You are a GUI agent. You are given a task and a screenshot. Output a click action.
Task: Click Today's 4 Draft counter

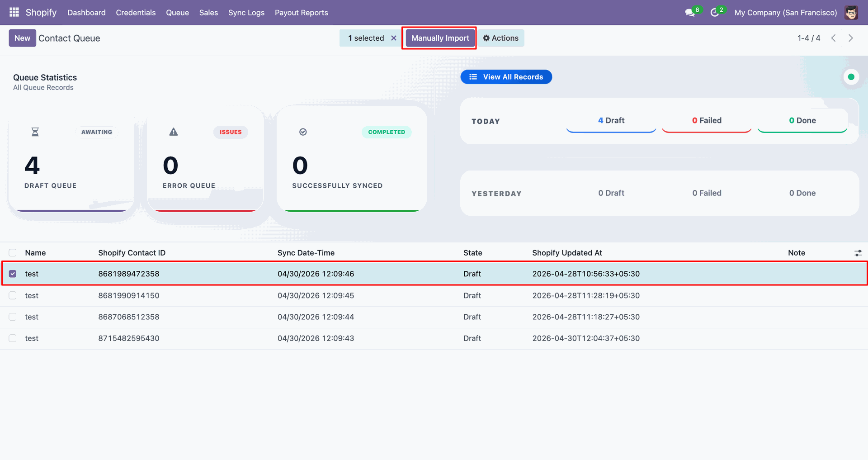tap(611, 121)
